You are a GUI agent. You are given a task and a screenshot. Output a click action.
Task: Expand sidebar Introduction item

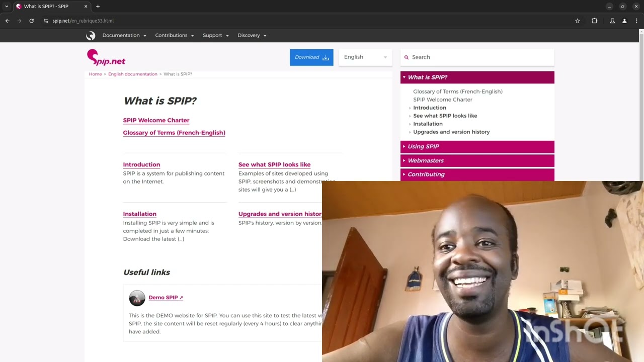(x=429, y=108)
